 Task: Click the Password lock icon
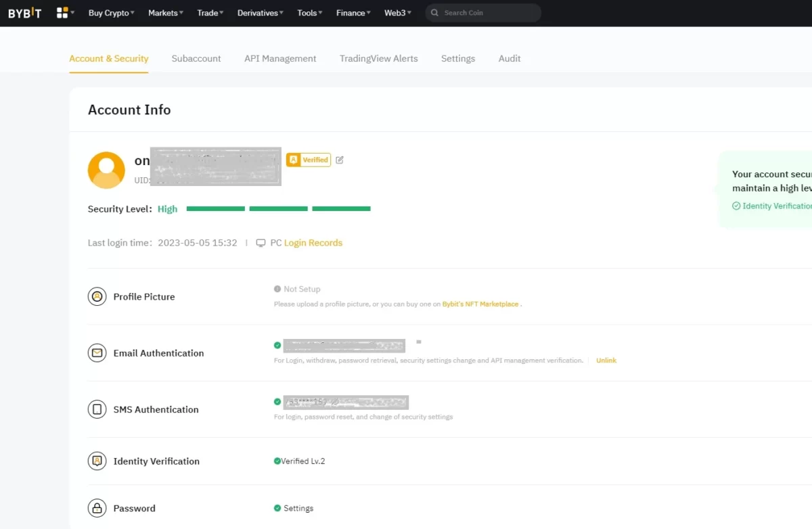(97, 508)
